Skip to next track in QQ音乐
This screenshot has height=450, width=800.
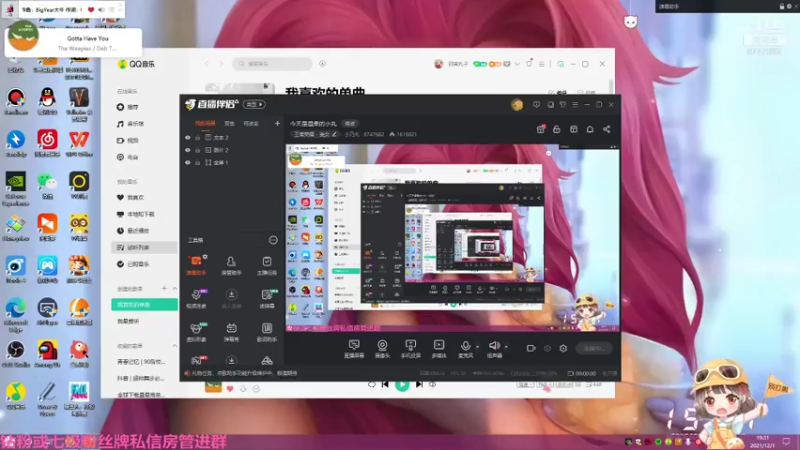(x=419, y=385)
